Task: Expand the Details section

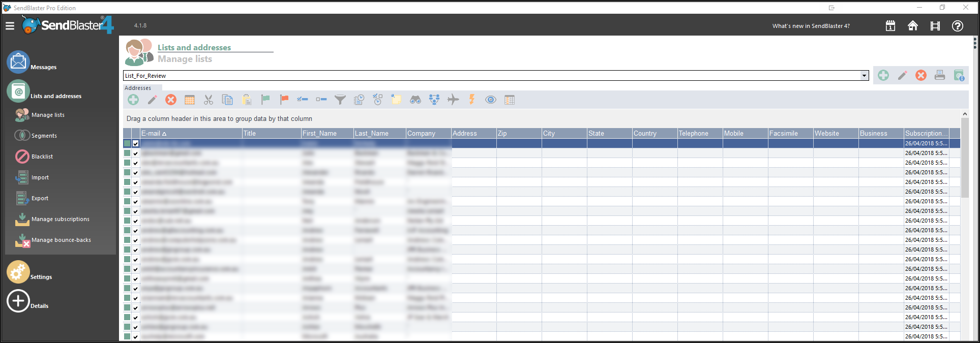Action: [27, 301]
